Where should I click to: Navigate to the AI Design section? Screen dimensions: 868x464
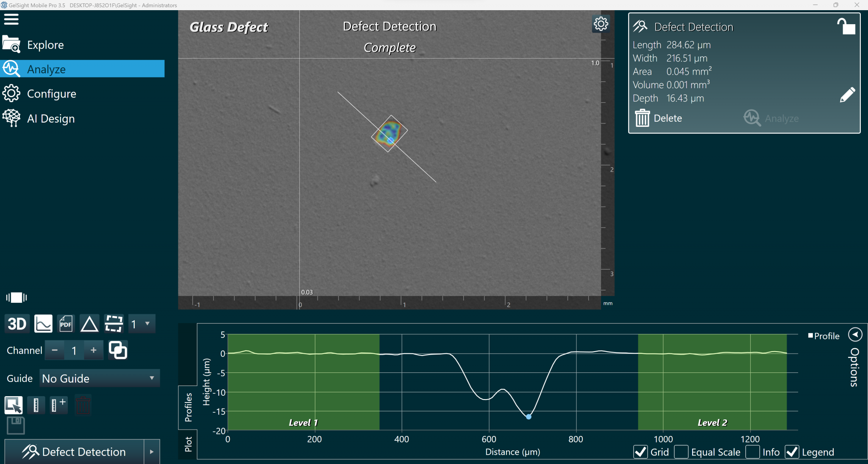tap(51, 118)
